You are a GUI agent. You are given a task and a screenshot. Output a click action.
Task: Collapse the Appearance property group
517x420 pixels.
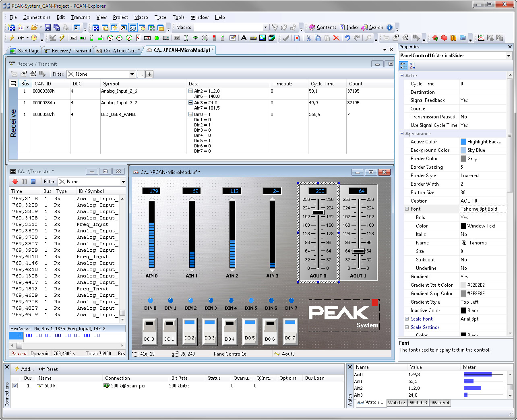[401, 134]
